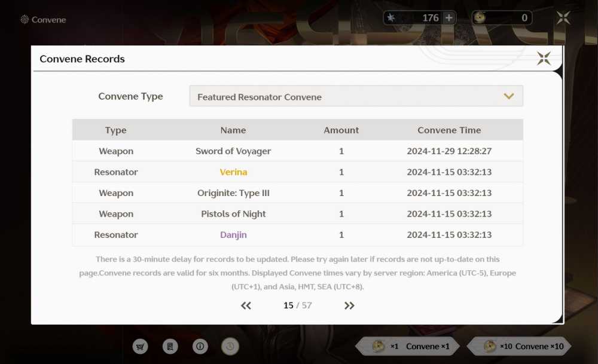
Task: Click the Resonator type in the Verina row
Action: pos(116,172)
